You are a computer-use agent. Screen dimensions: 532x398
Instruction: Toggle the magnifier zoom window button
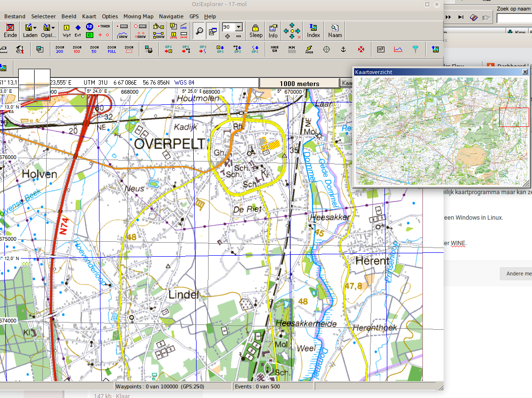199,30
